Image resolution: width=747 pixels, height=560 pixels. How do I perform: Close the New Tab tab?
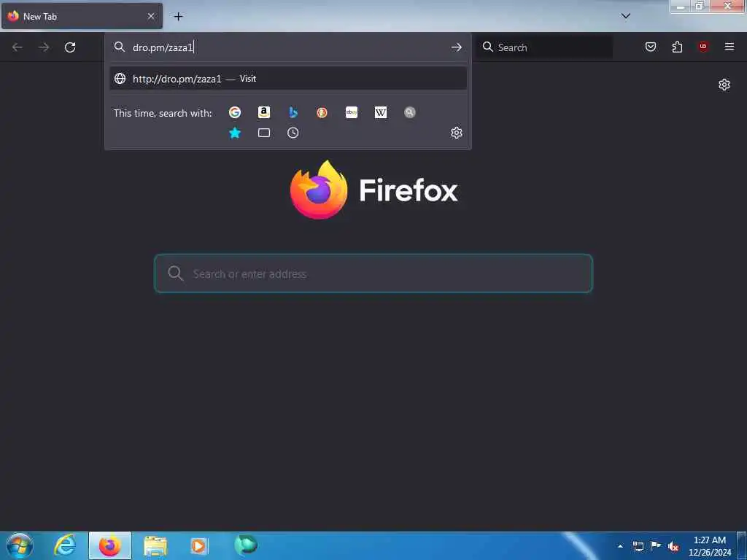(151, 16)
